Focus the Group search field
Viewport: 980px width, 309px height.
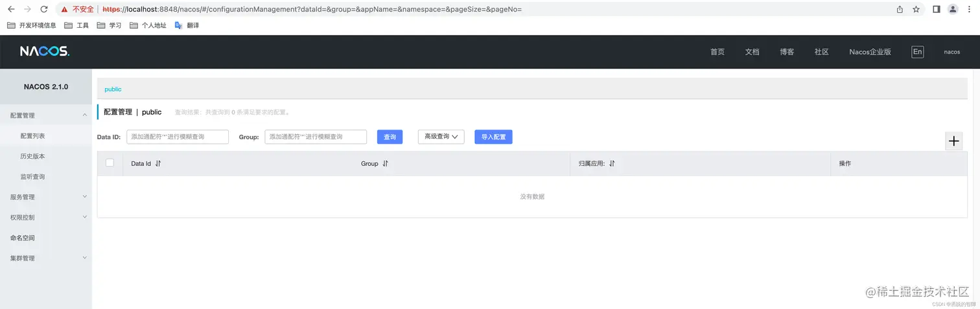(x=316, y=137)
